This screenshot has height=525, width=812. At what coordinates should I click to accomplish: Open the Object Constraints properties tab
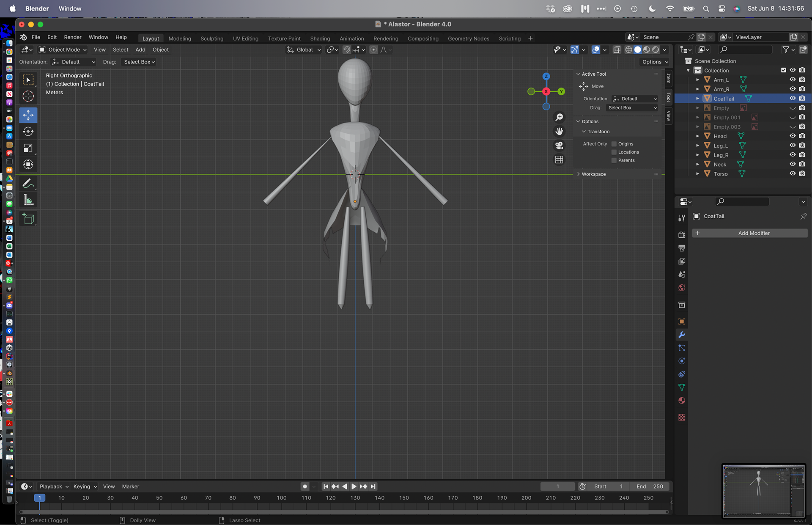point(682,374)
